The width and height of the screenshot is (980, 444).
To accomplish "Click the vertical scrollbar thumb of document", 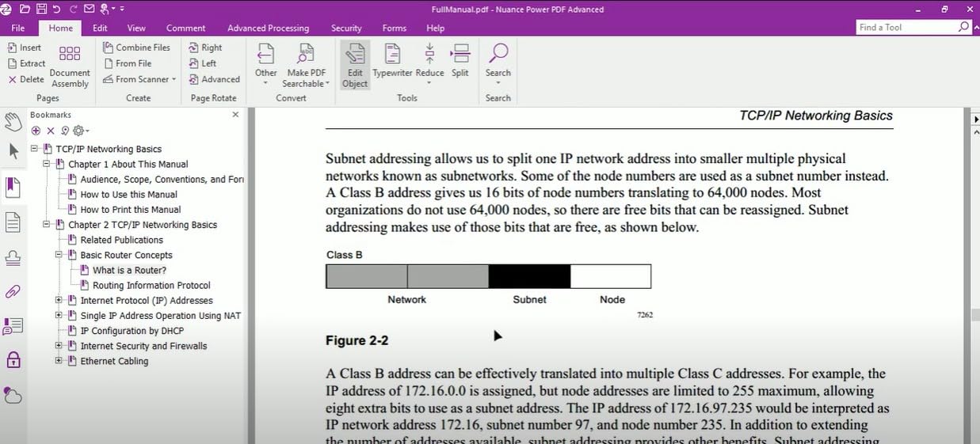I will pyautogui.click(x=976, y=314).
